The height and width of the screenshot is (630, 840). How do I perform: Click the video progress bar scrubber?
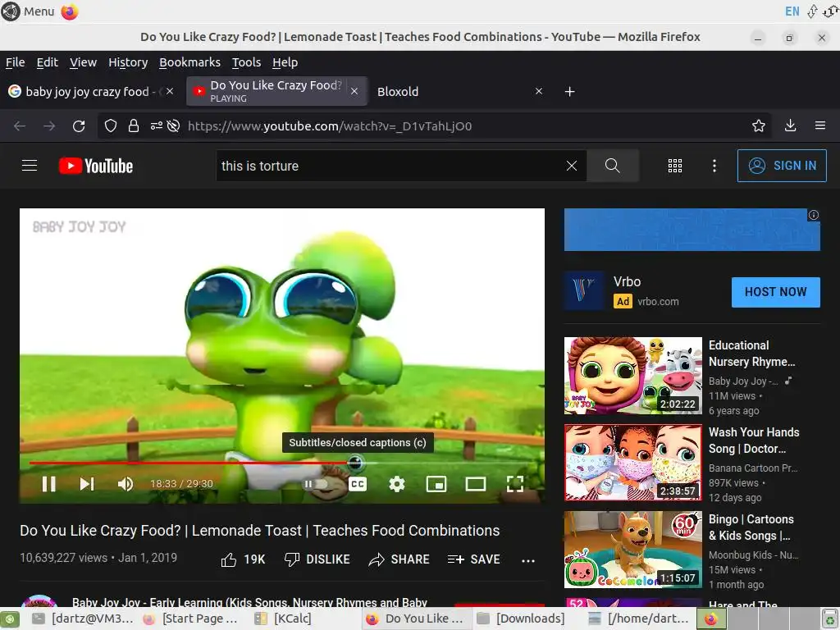tap(354, 463)
